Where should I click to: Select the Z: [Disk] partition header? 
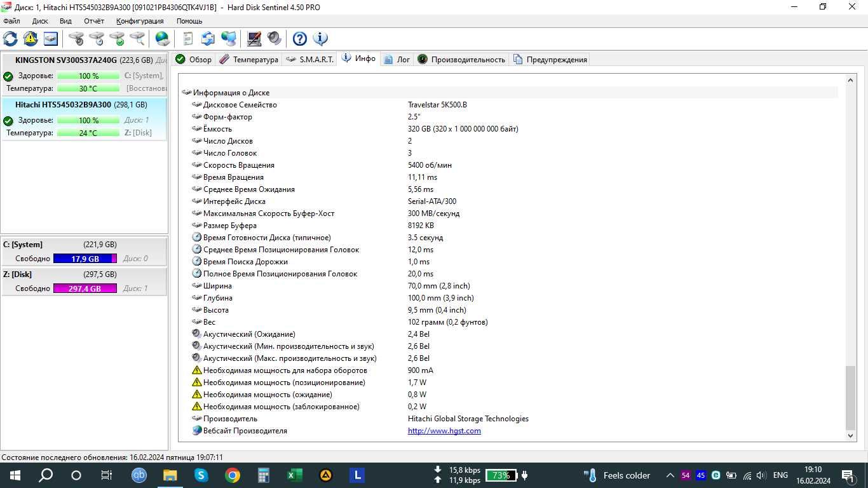[x=85, y=274]
